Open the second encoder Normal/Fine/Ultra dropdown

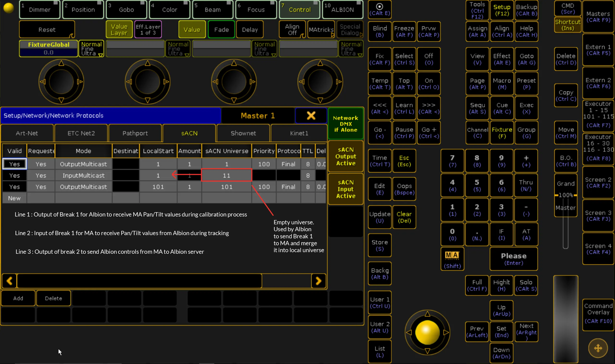pyautogui.click(x=178, y=49)
